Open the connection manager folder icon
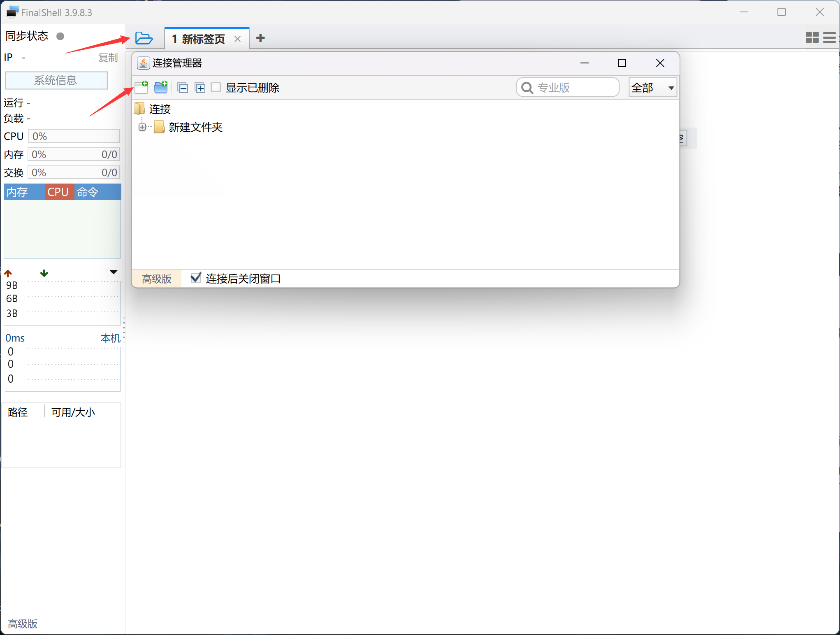The image size is (840, 635). [144, 38]
